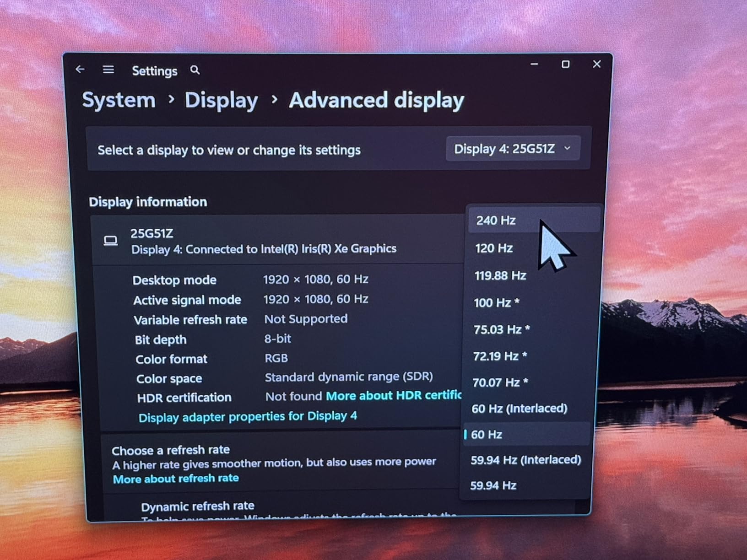
Task: Select 119.88 Hz from the list
Action: click(x=531, y=275)
